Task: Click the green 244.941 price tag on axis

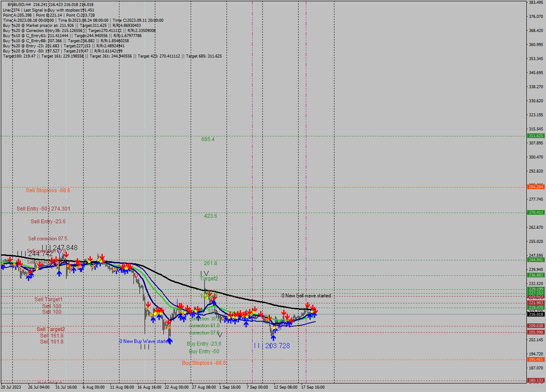Action: (x=536, y=259)
